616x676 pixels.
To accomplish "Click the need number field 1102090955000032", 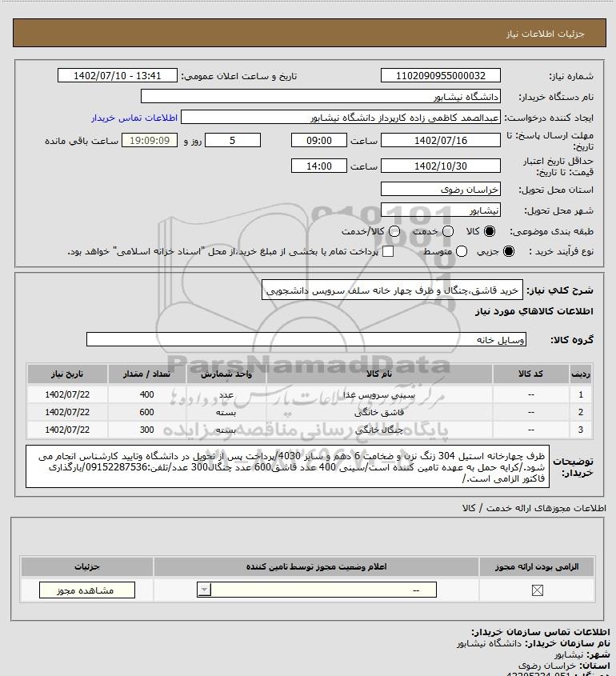I will point(441,75).
